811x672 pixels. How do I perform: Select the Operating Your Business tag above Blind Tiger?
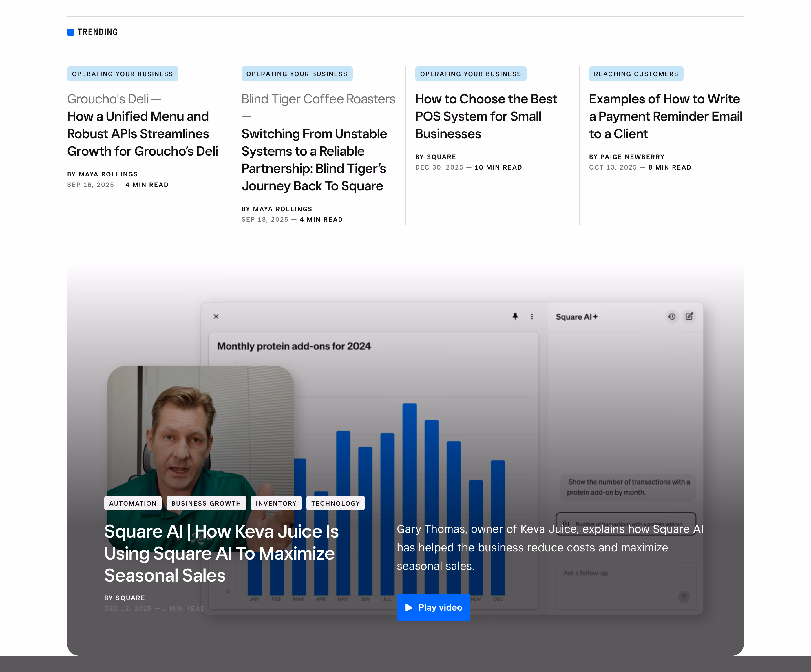pos(297,74)
